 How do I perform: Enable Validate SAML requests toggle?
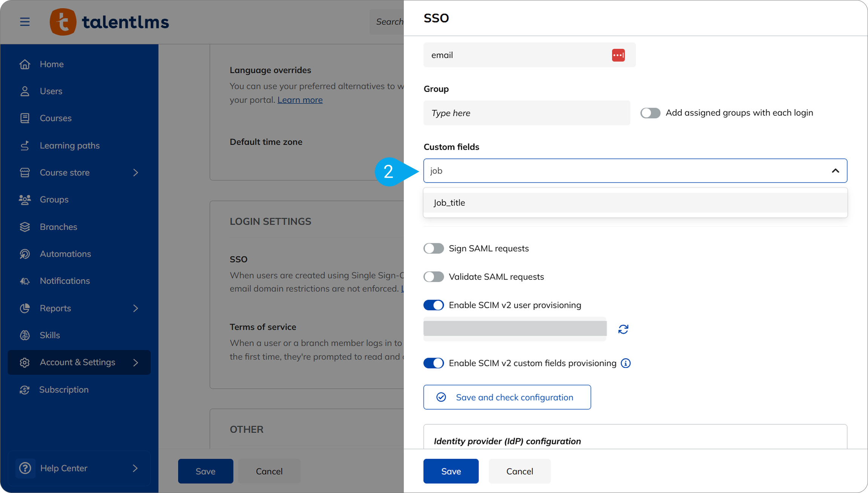coord(434,276)
